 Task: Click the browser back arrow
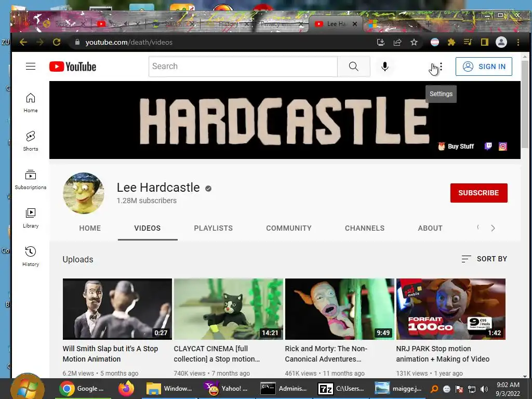(23, 42)
